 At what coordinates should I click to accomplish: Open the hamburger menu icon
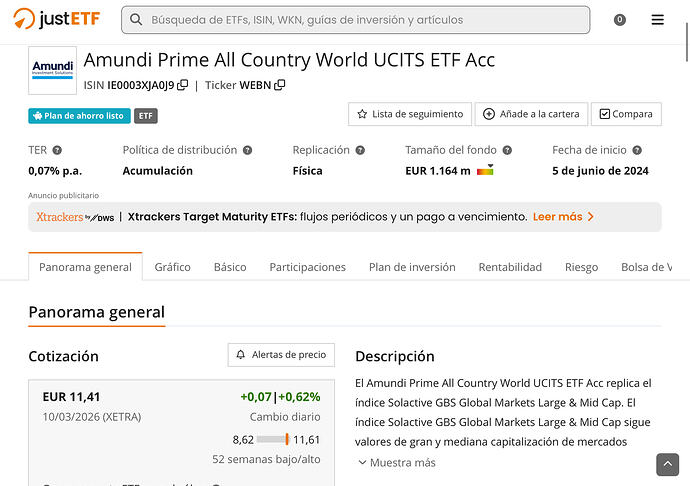[657, 20]
